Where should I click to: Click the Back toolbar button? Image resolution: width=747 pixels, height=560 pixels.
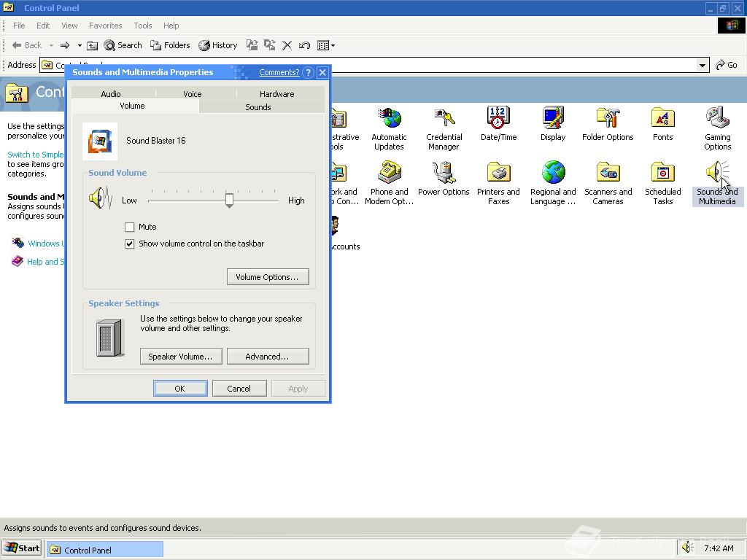[27, 45]
